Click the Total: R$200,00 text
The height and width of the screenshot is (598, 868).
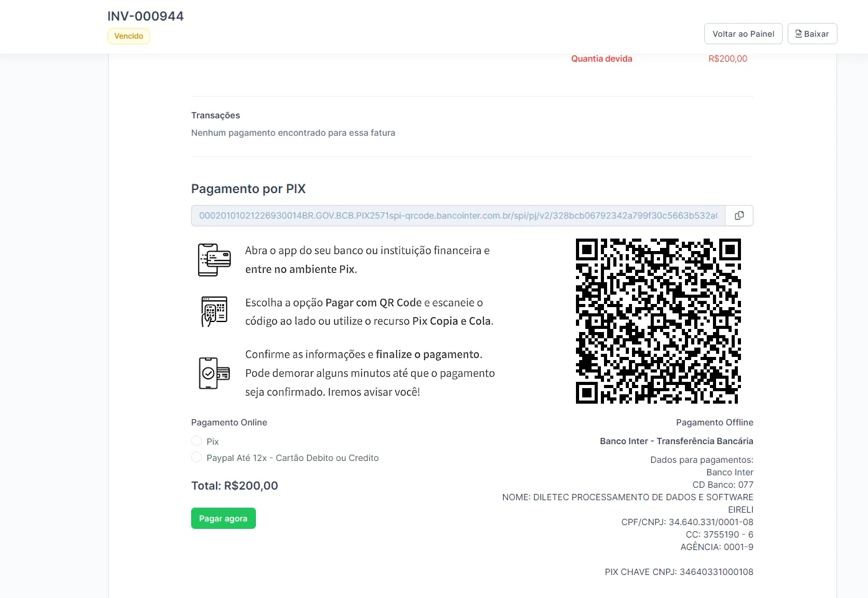(235, 486)
